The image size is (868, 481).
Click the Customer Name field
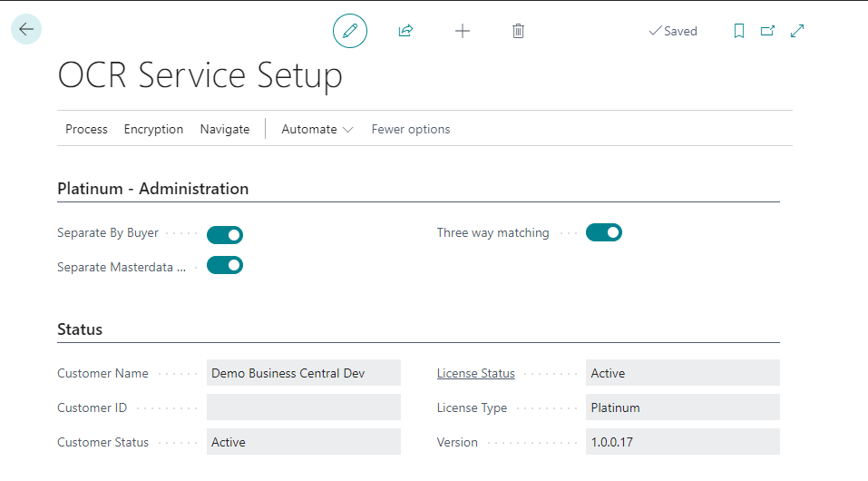pyautogui.click(x=303, y=373)
